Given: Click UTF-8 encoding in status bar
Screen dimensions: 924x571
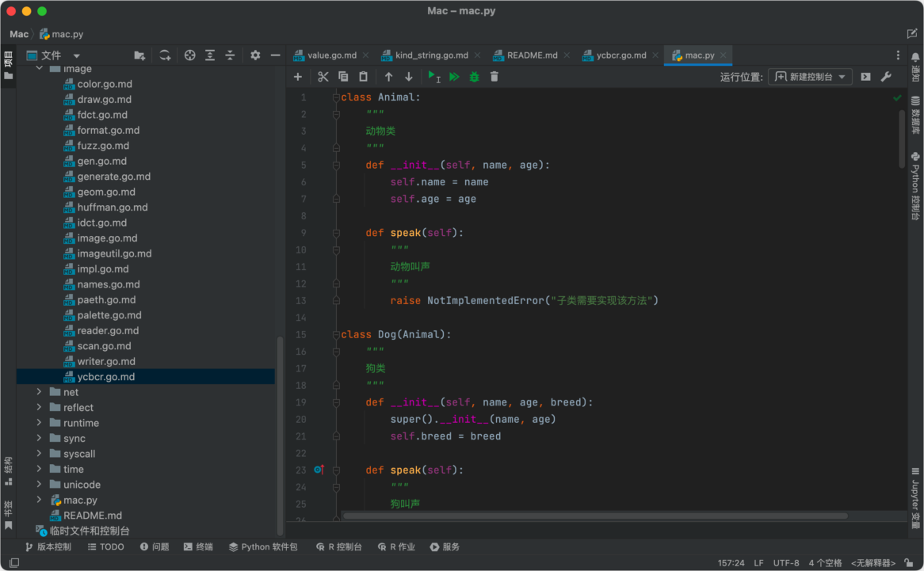Looking at the screenshot, I should (x=786, y=563).
